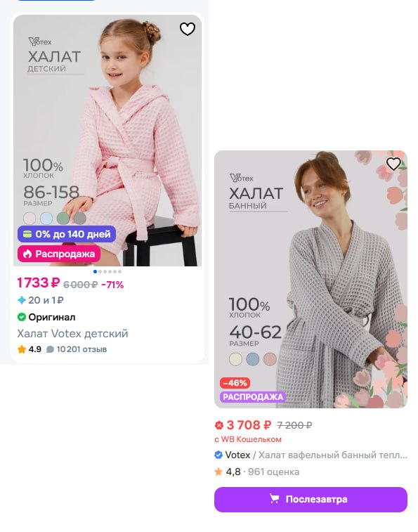The width and height of the screenshot is (418, 532).
Task: Click the blue sparkle bonus icon
Action: (x=22, y=300)
